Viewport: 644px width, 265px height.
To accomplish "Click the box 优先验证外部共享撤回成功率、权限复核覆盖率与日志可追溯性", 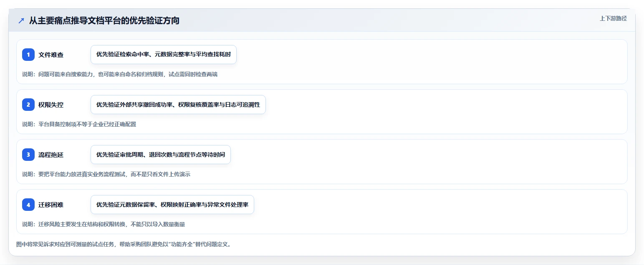I will coord(178,105).
